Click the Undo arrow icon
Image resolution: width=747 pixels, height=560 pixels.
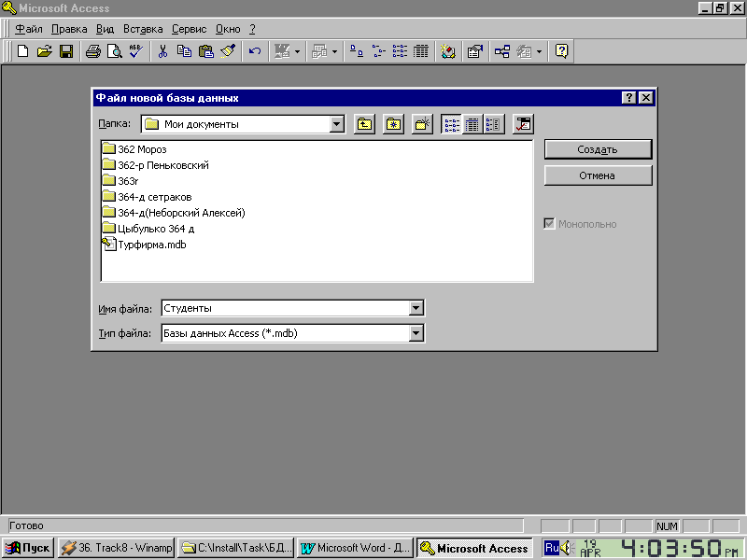[255, 51]
